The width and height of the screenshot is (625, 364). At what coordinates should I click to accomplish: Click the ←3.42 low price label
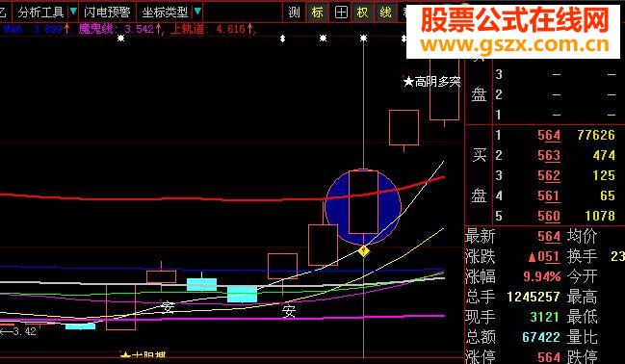[x=18, y=331]
